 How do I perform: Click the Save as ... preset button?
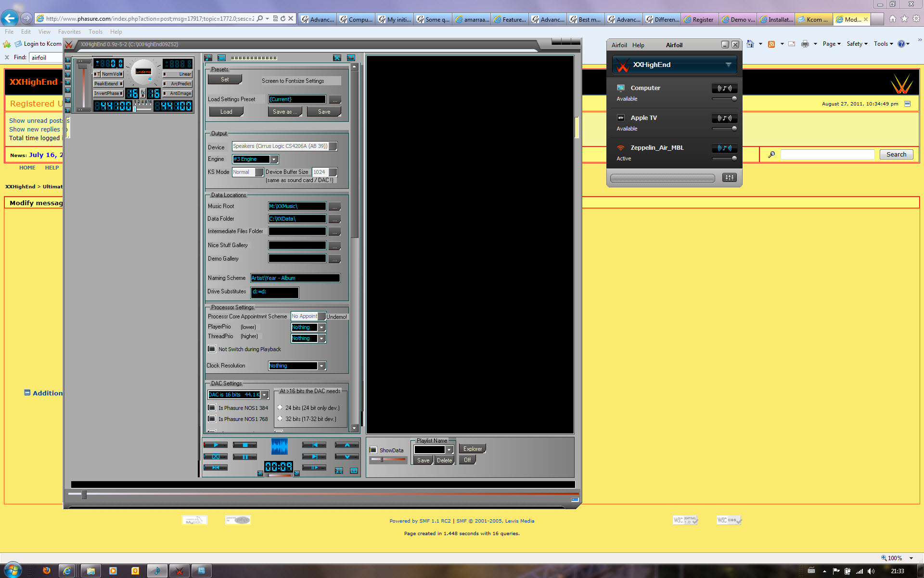(285, 112)
